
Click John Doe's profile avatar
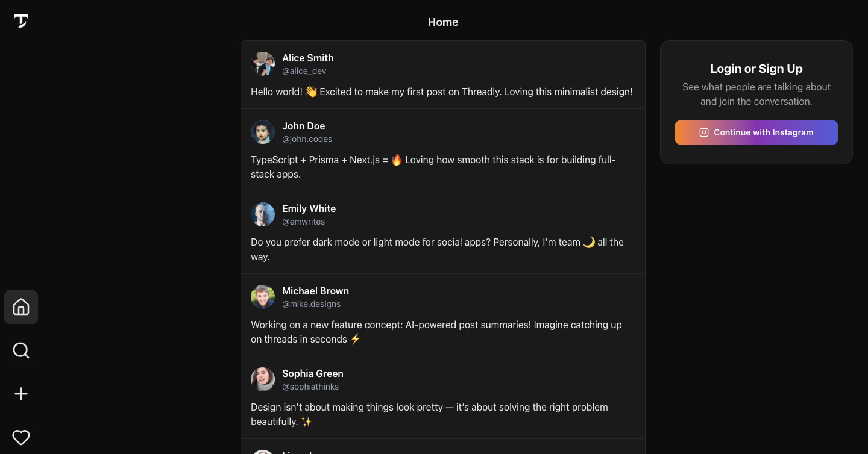click(x=263, y=132)
